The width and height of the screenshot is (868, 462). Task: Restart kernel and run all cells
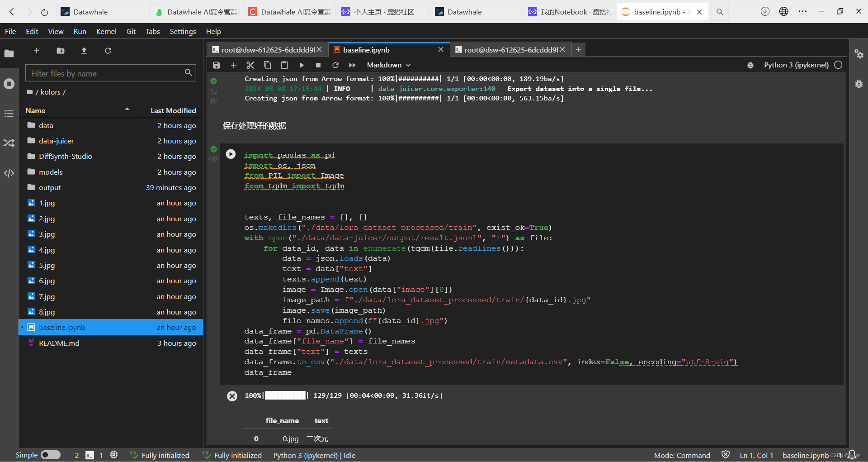(352, 65)
